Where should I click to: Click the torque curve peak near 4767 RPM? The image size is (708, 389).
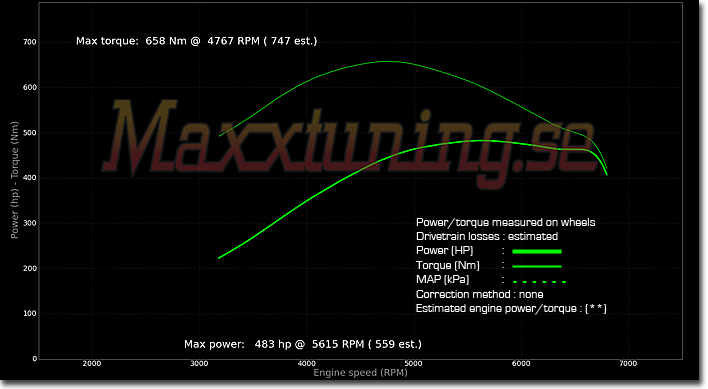[388, 61]
